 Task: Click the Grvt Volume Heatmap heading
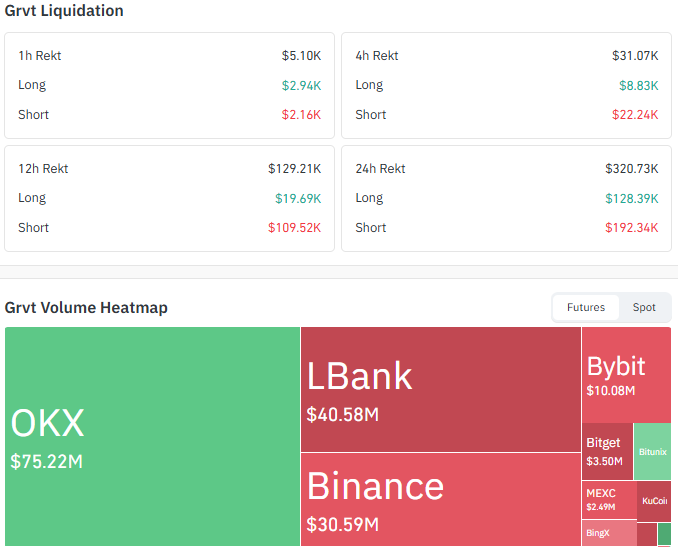[x=86, y=308]
